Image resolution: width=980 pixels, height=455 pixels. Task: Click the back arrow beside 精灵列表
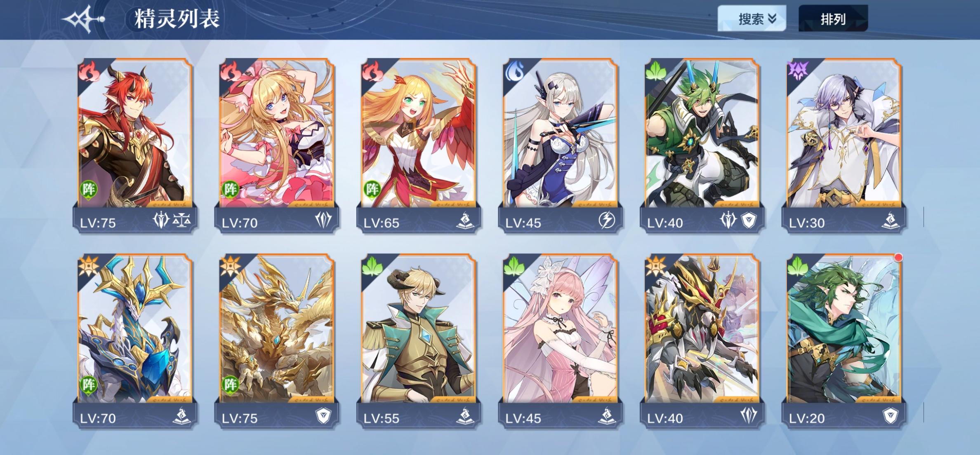pyautogui.click(x=83, y=19)
